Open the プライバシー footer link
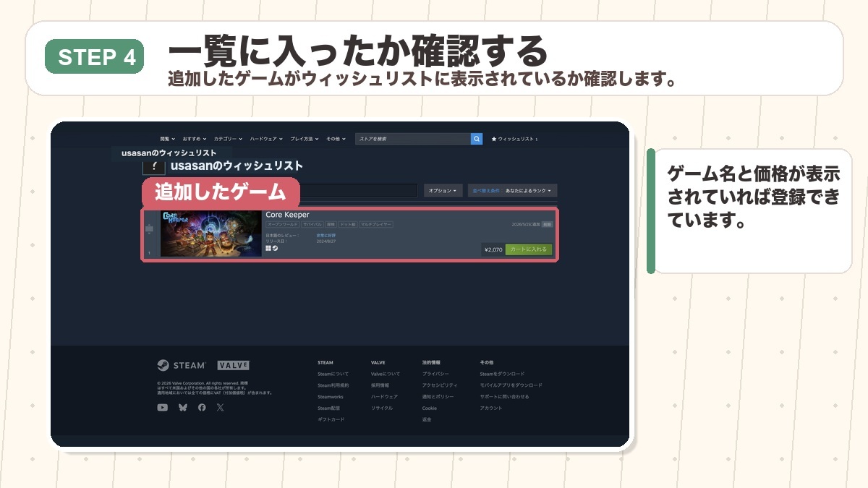Screen dimensions: 868x488 click(435, 374)
